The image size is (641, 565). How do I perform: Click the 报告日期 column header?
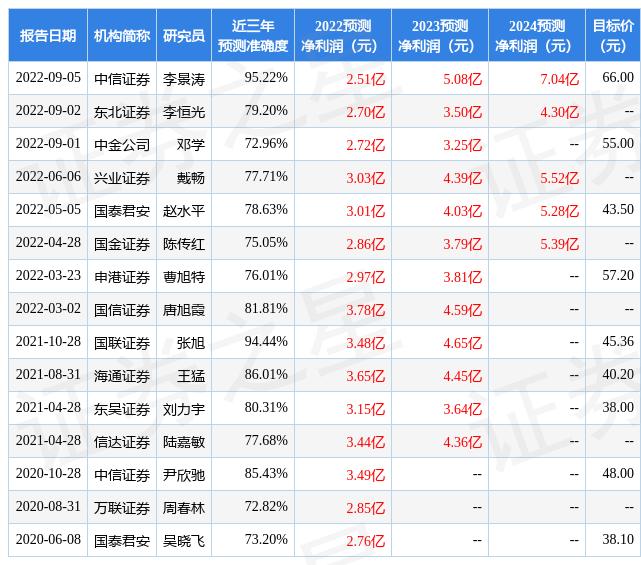click(48, 36)
